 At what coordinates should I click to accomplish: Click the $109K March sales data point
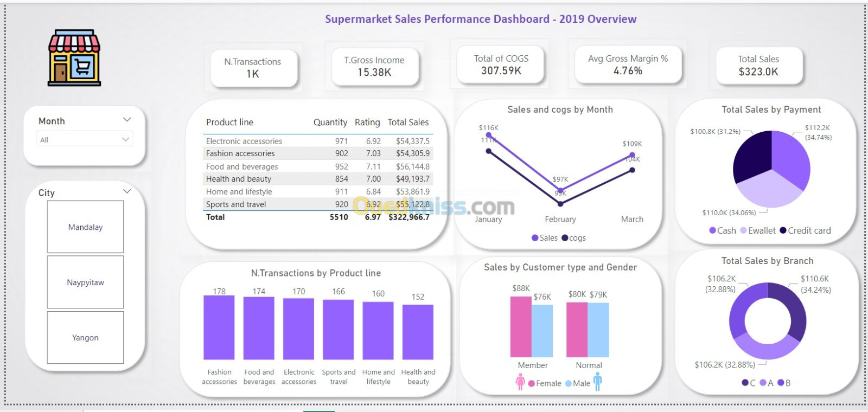[x=633, y=155]
